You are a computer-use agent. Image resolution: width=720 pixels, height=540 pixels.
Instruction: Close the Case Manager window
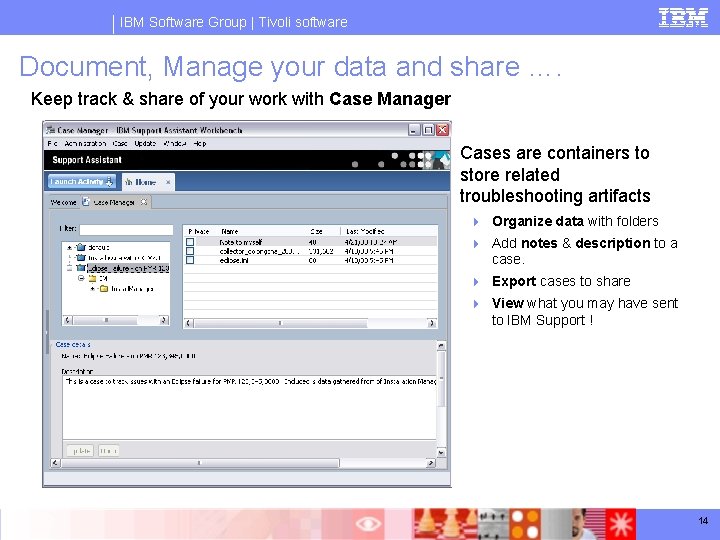click(442, 130)
